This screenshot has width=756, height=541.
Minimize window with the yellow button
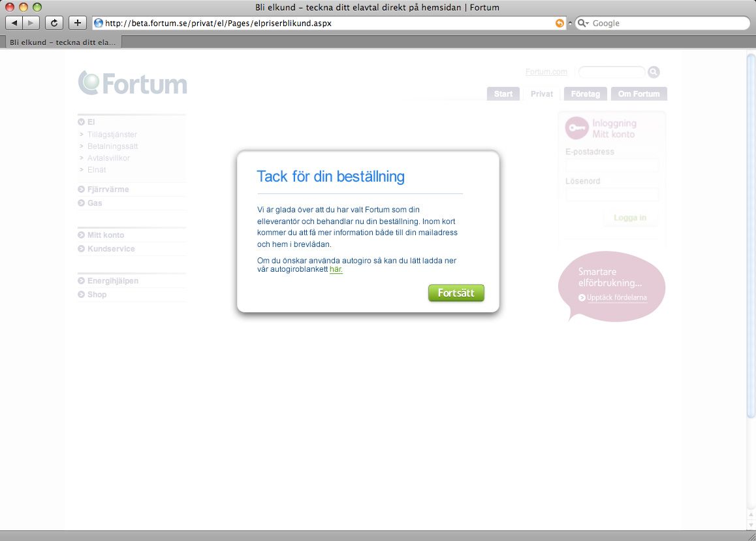(23, 7)
